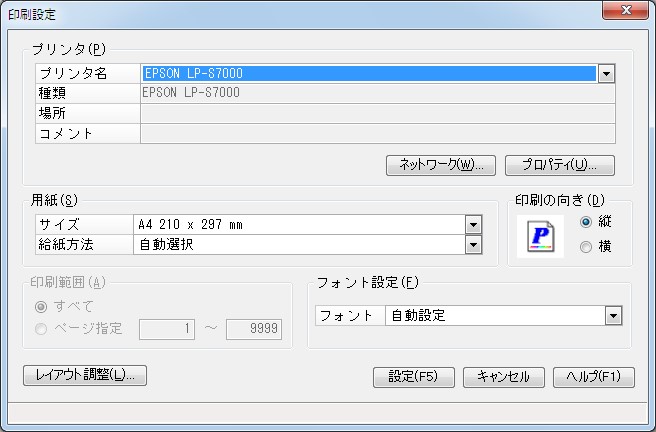This screenshot has height=432, width=656.
Task: Choose the 横 landscape orientation option
Action: (x=586, y=246)
